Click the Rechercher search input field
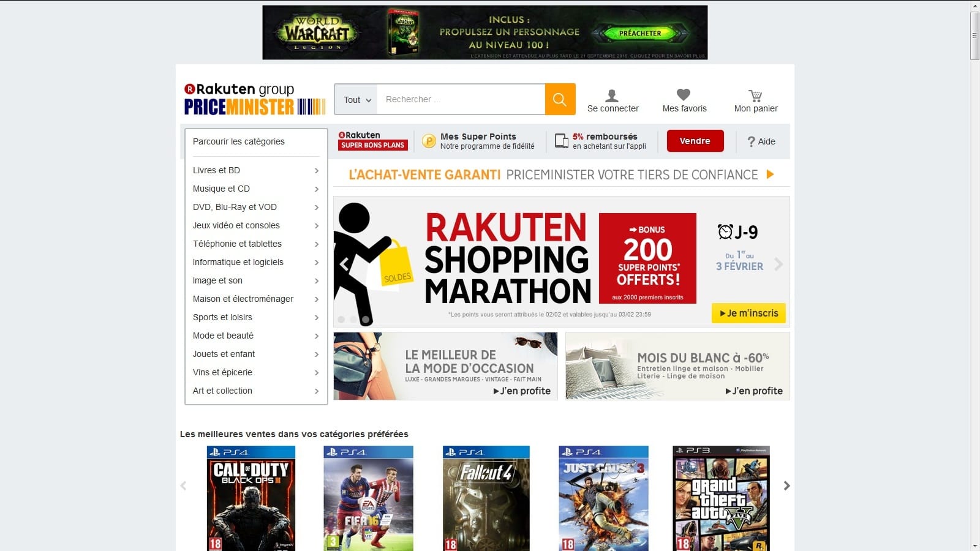980x551 pixels. point(461,99)
